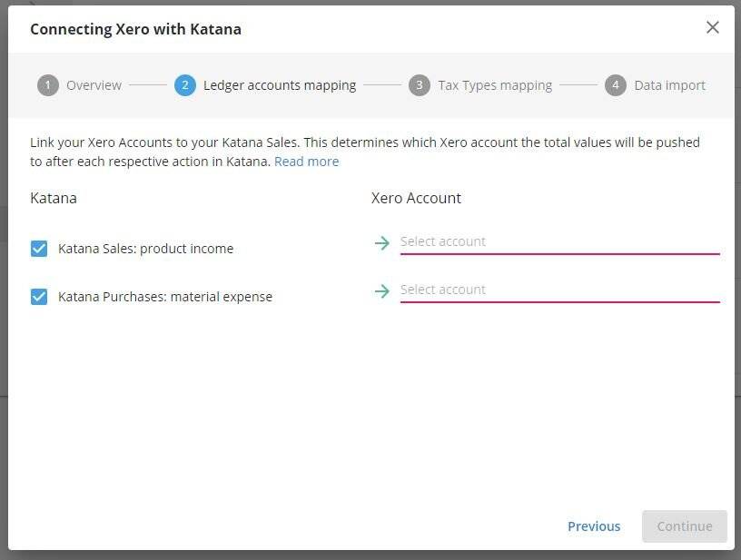Screen dimensions: 741x560
Task: Go to step 1 Overview
Action: [79, 85]
